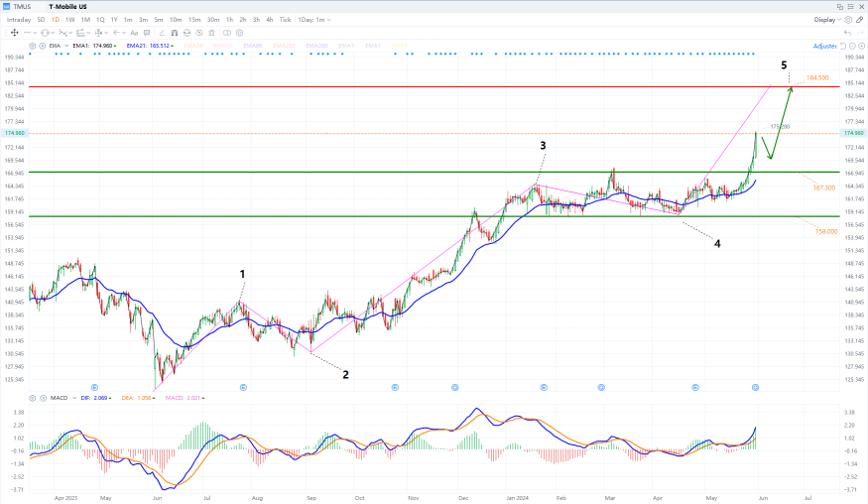Viewport: 868px width, 504px height.
Task: Click the Adjusted price link
Action: pos(824,46)
